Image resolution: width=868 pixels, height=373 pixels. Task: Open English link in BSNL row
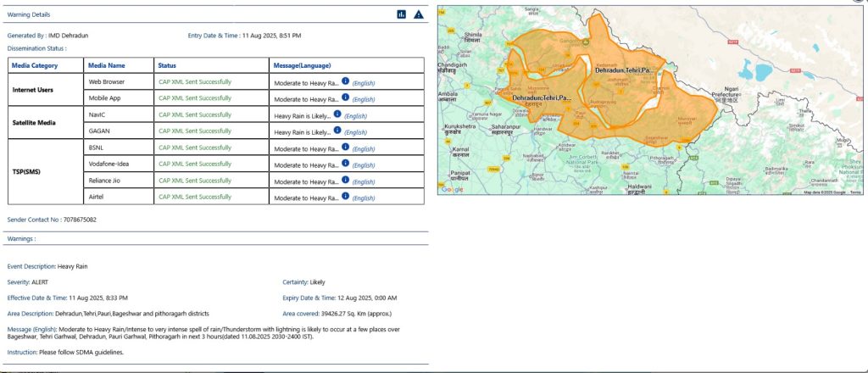pos(364,149)
